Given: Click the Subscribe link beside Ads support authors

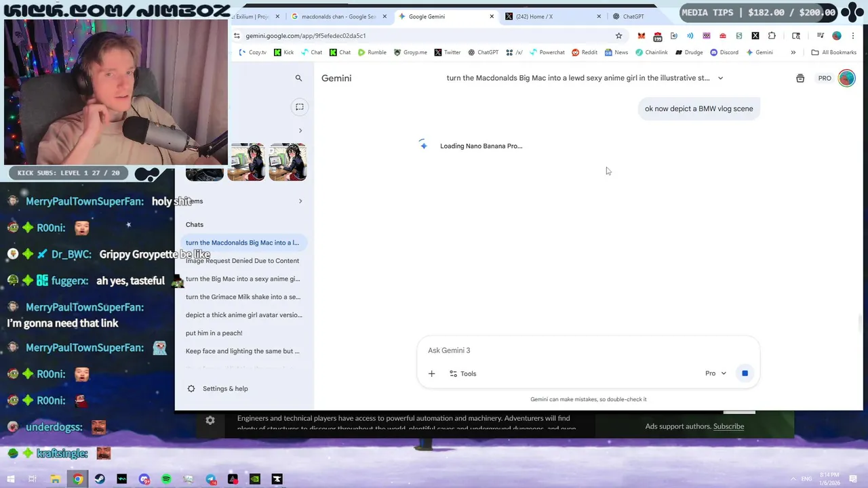Looking at the screenshot, I should point(728,426).
